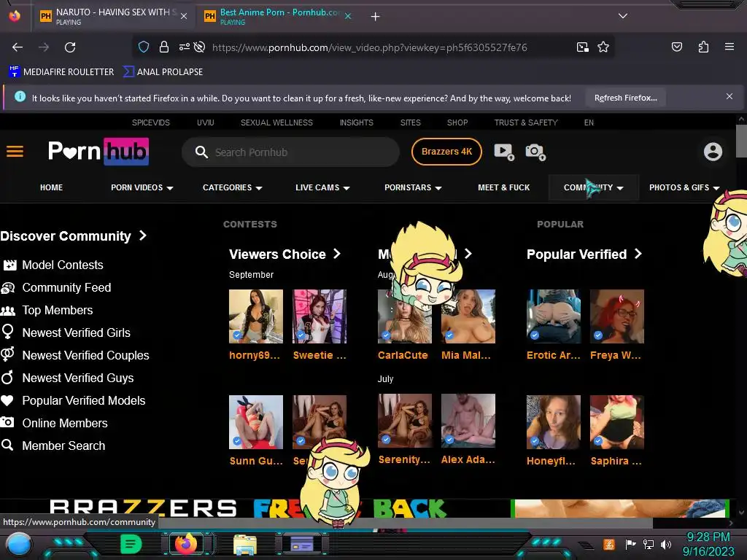Screen dimensions: 747x560
Task: Open the Community Feed link
Action: tap(66, 287)
